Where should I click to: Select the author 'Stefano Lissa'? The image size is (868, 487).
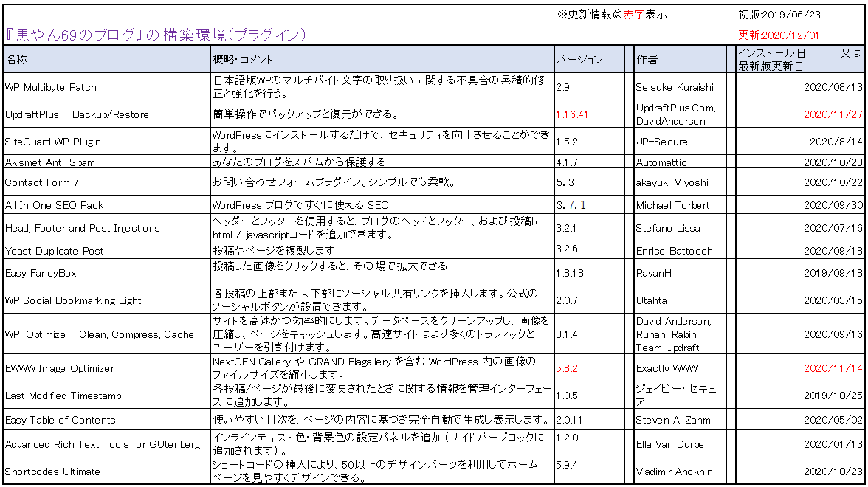click(x=667, y=228)
